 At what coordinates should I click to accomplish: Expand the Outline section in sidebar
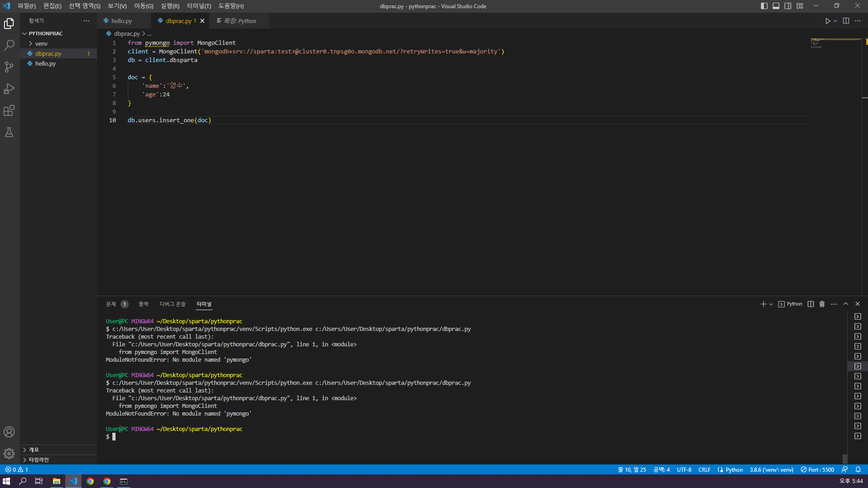coord(58,450)
